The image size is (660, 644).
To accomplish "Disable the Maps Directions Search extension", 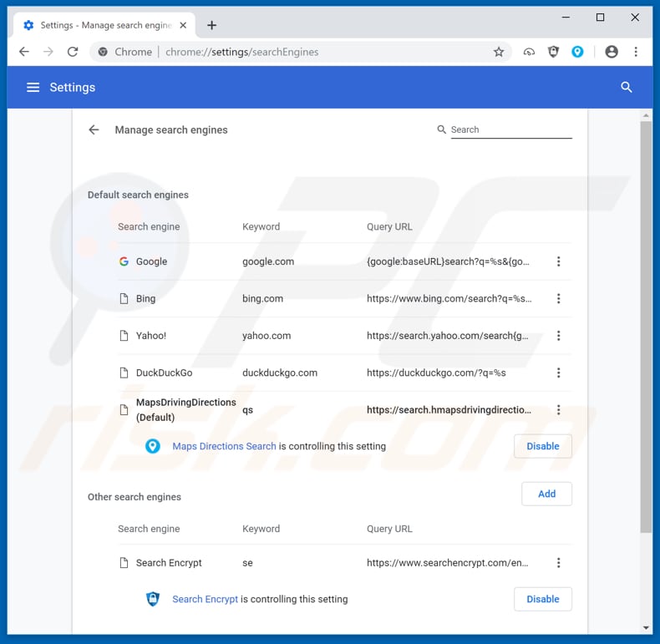I will pyautogui.click(x=542, y=446).
